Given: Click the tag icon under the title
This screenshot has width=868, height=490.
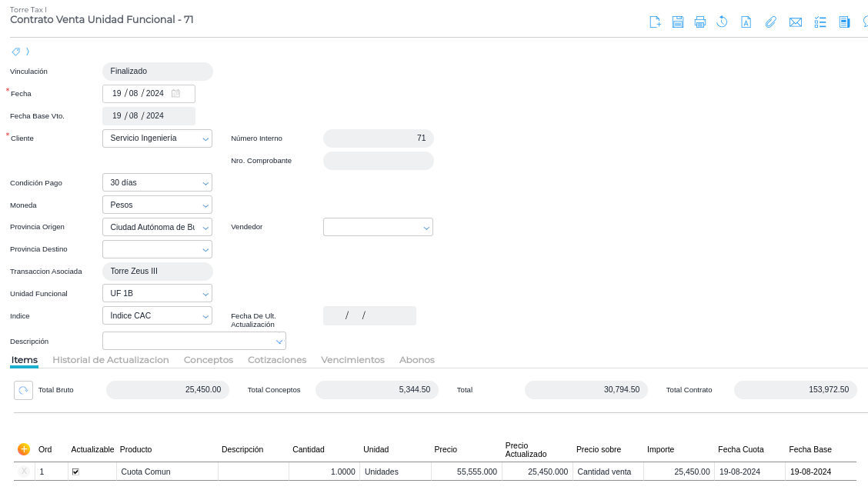Looking at the screenshot, I should point(16,52).
